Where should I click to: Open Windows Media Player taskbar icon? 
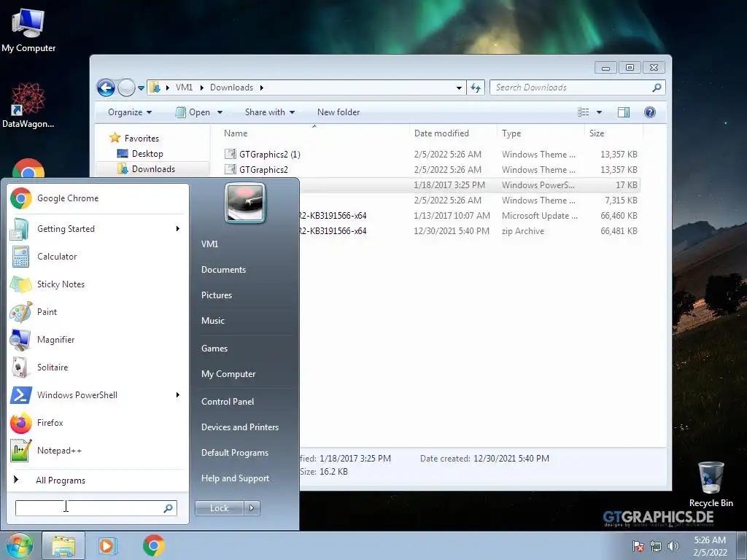pyautogui.click(x=107, y=545)
